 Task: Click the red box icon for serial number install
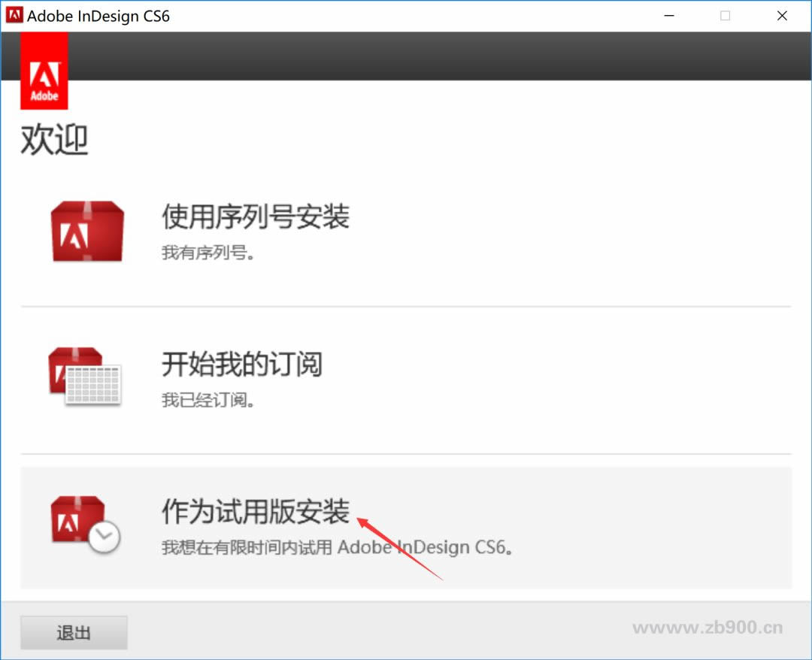point(87,232)
